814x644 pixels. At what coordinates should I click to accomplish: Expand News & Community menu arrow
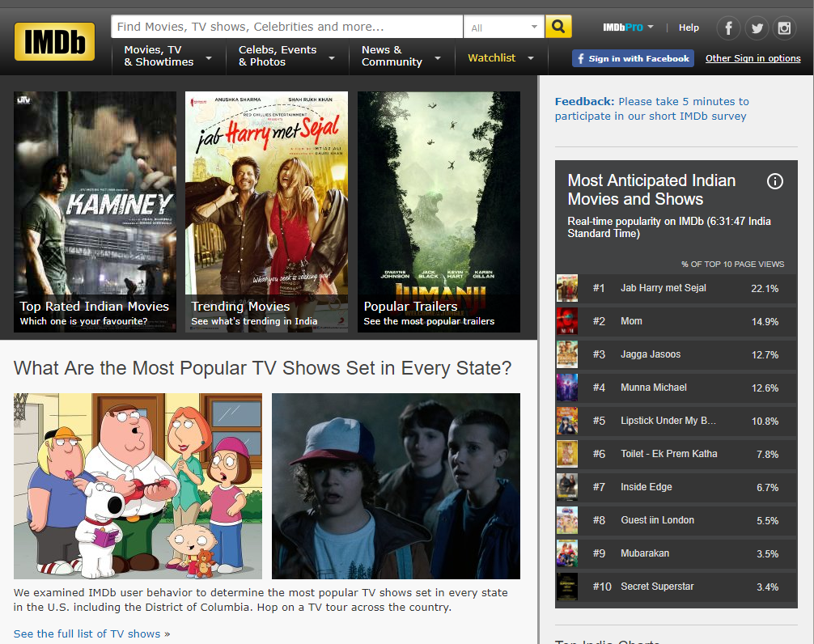pos(438,57)
